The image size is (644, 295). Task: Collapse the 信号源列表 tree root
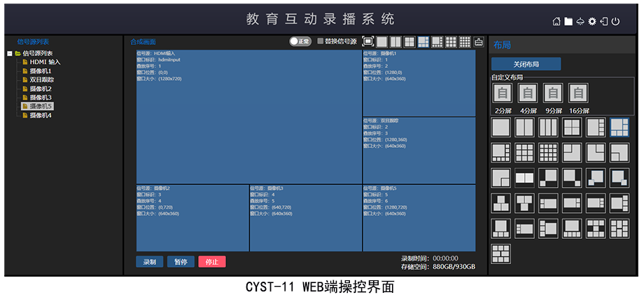point(9,53)
